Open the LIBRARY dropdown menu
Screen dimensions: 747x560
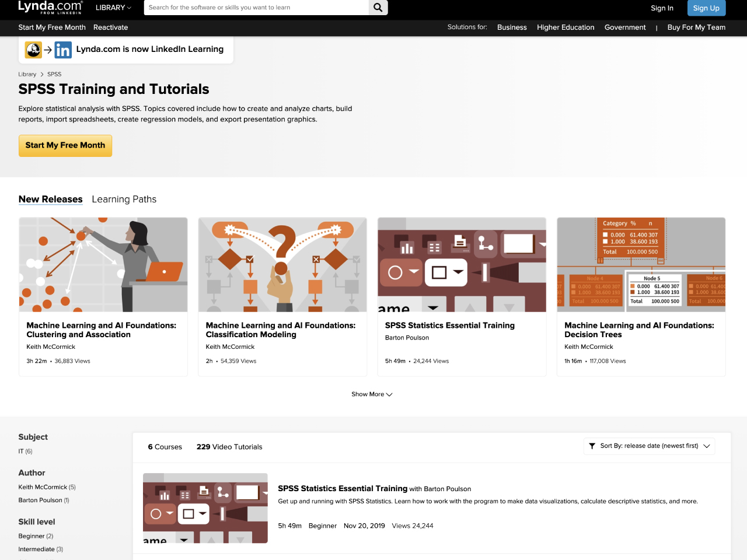tap(113, 8)
